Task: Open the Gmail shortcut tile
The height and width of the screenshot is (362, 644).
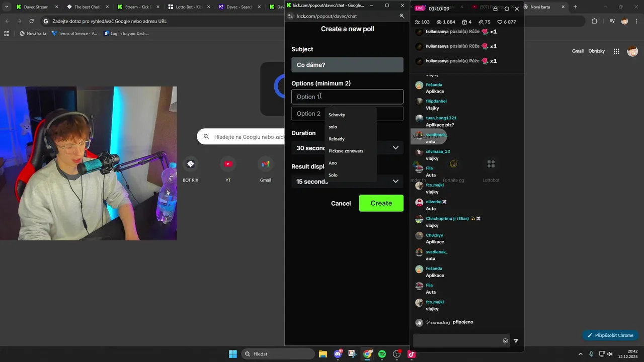Action: click(266, 169)
